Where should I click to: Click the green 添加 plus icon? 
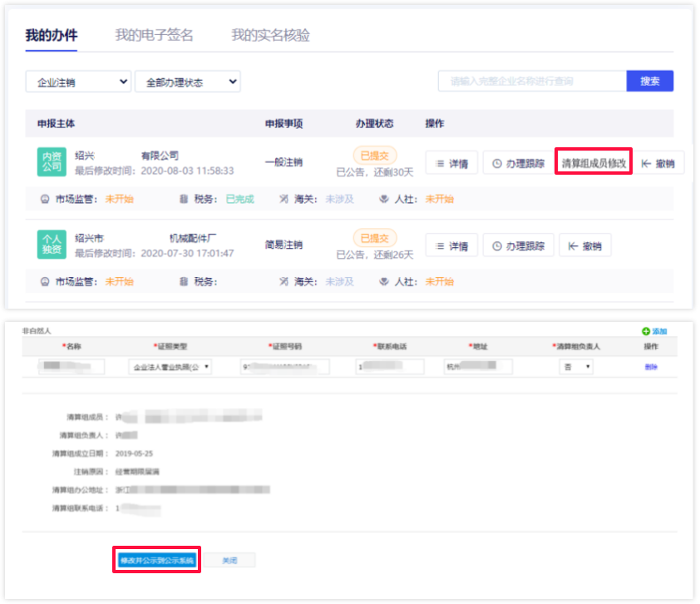645,331
